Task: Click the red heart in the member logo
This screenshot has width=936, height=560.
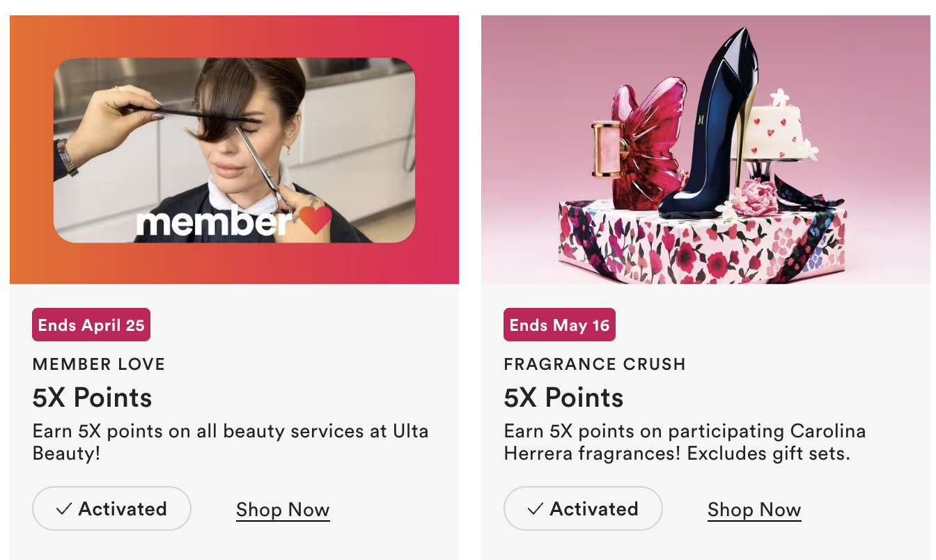Action: click(x=315, y=221)
